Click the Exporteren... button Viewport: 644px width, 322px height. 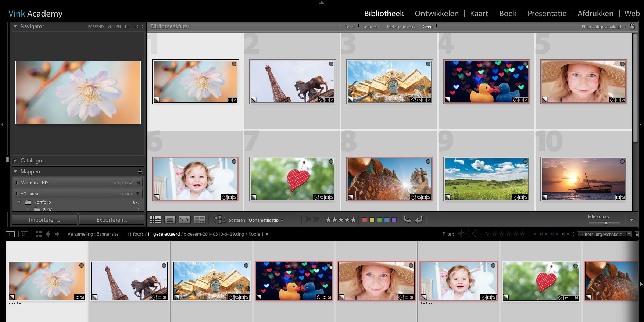coord(112,220)
